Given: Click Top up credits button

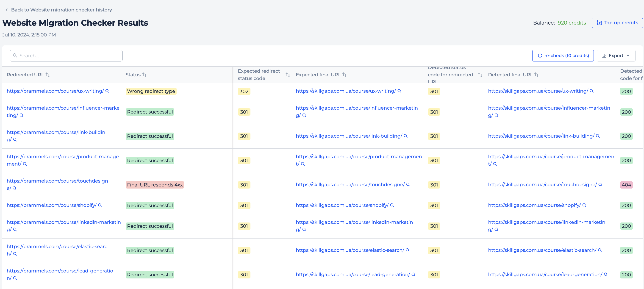Looking at the screenshot, I should coord(617,23).
